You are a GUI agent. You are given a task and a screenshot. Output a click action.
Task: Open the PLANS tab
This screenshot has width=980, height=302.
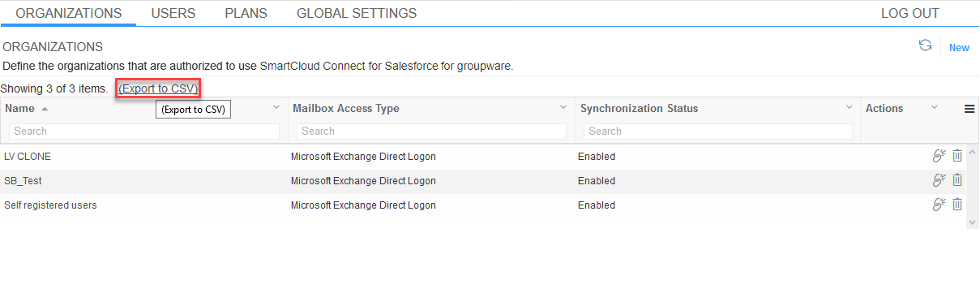coord(246,13)
